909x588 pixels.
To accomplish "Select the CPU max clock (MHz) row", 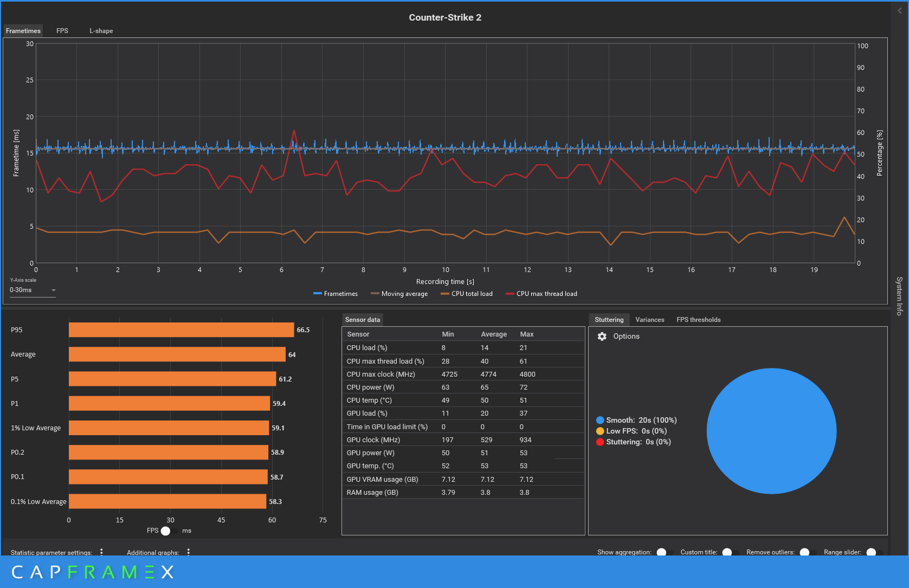I will click(x=463, y=374).
